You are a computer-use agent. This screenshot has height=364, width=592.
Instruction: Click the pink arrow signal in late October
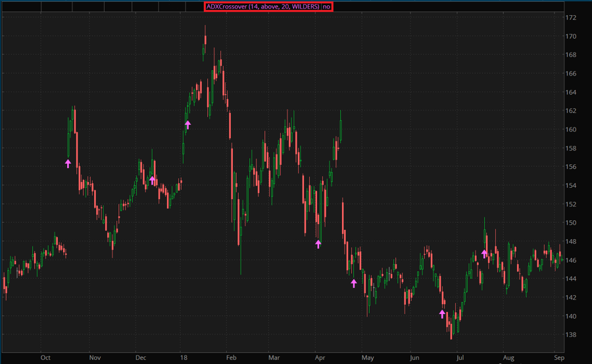coord(68,164)
